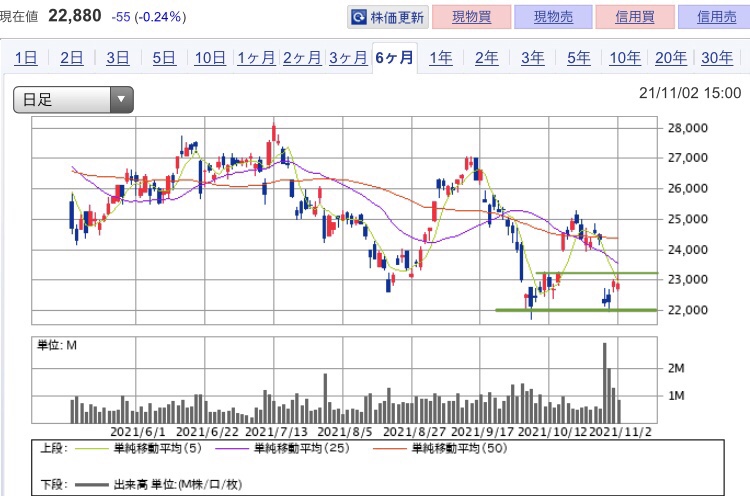
Task: Click the 信用買 button
Action: (635, 17)
